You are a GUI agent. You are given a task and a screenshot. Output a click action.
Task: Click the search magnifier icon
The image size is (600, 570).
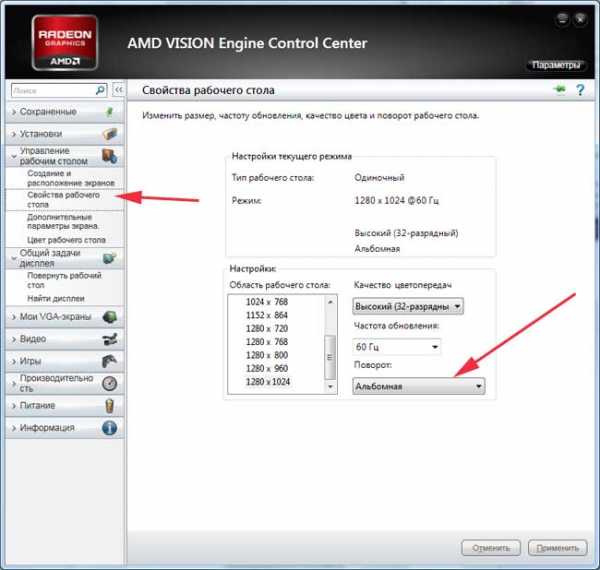100,90
